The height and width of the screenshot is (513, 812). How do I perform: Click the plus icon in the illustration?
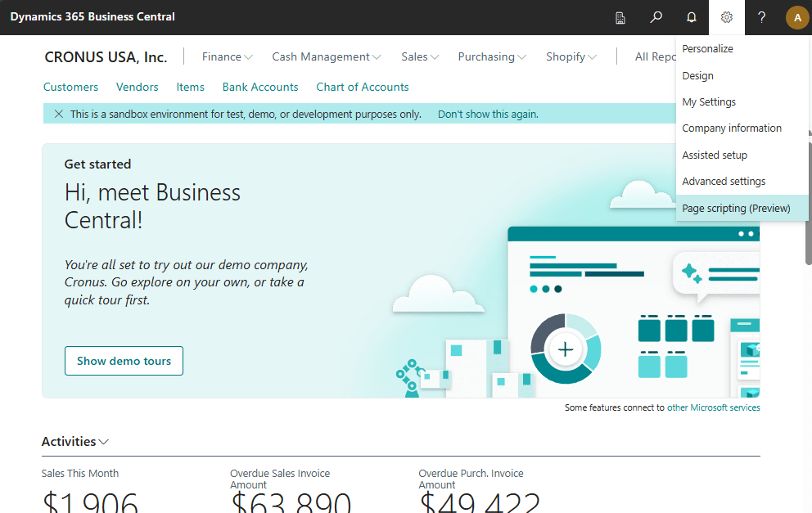pyautogui.click(x=565, y=349)
